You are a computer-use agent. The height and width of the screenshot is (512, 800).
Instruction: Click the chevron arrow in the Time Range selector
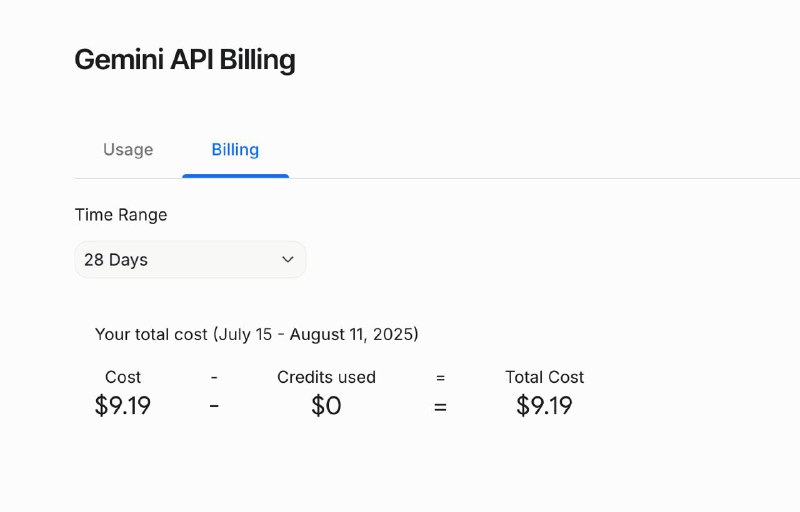(288, 259)
